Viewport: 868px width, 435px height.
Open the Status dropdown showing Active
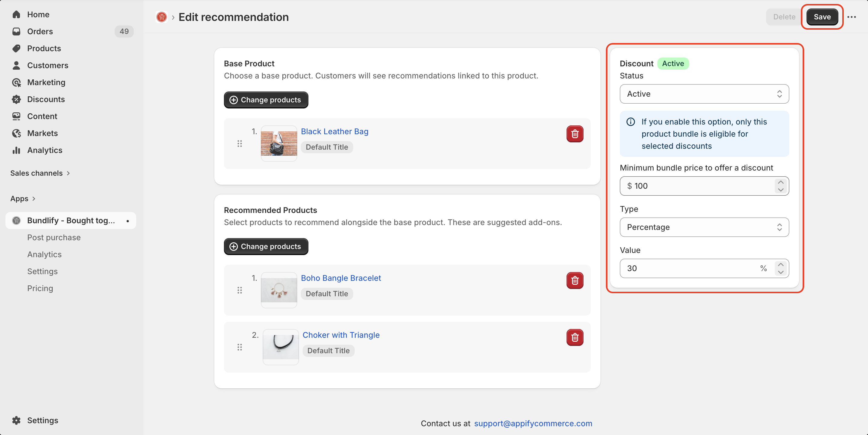(704, 94)
